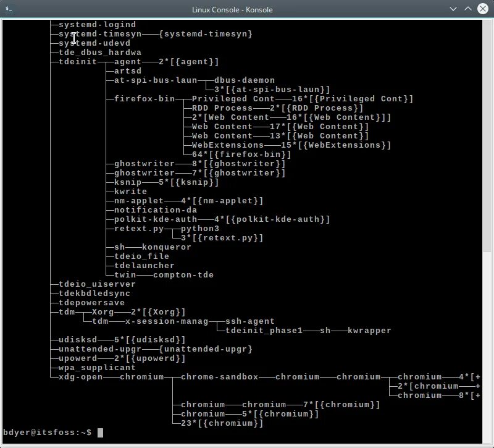Image resolution: width=494 pixels, height=448 pixels.
Task: Click the 'tdepowersave' entry
Action: click(91, 303)
